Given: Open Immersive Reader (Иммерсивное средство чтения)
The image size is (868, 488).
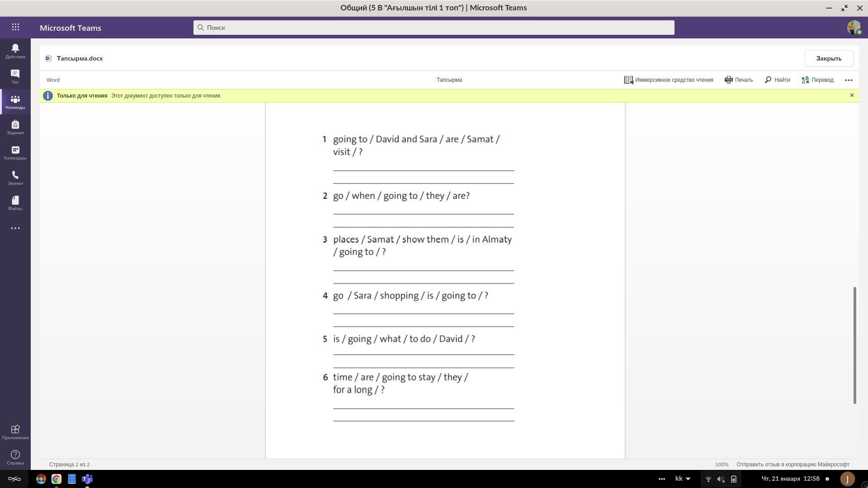Looking at the screenshot, I should [x=669, y=80].
